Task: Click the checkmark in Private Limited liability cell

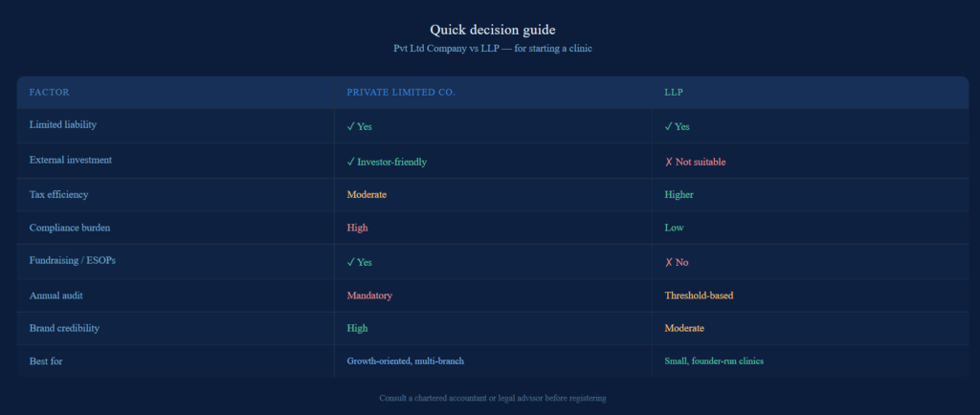Action: point(351,126)
